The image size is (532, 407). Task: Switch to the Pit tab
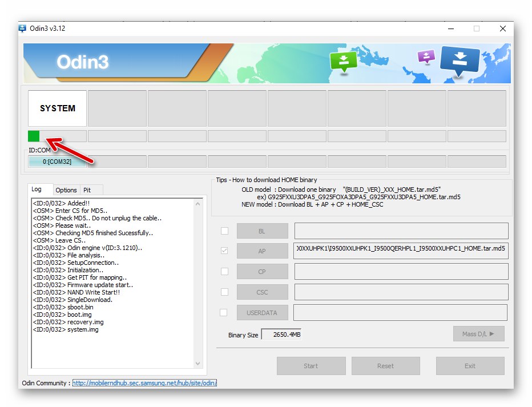tap(90, 190)
